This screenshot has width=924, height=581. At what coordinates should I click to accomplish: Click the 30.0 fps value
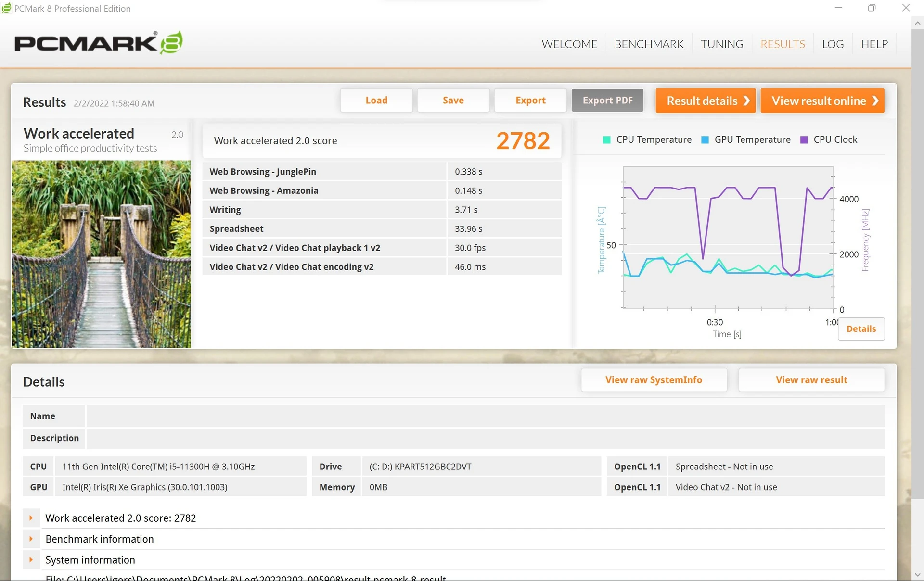pyautogui.click(x=470, y=248)
